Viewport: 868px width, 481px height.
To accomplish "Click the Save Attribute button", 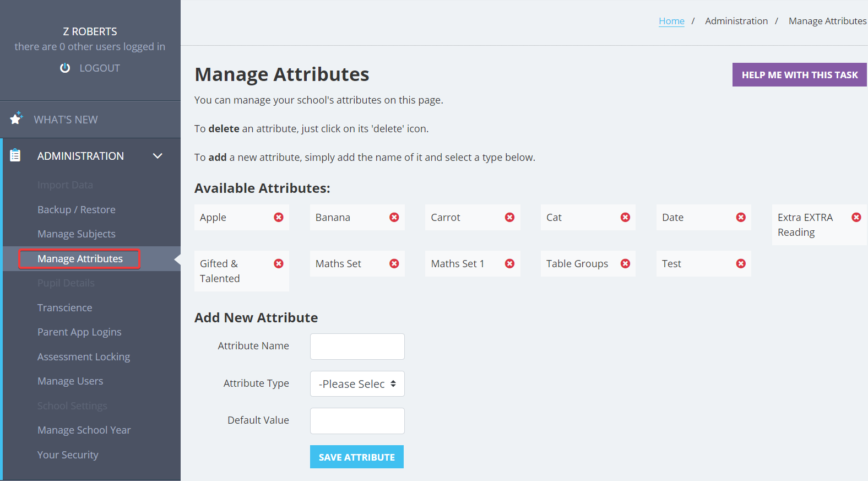I will (x=357, y=457).
